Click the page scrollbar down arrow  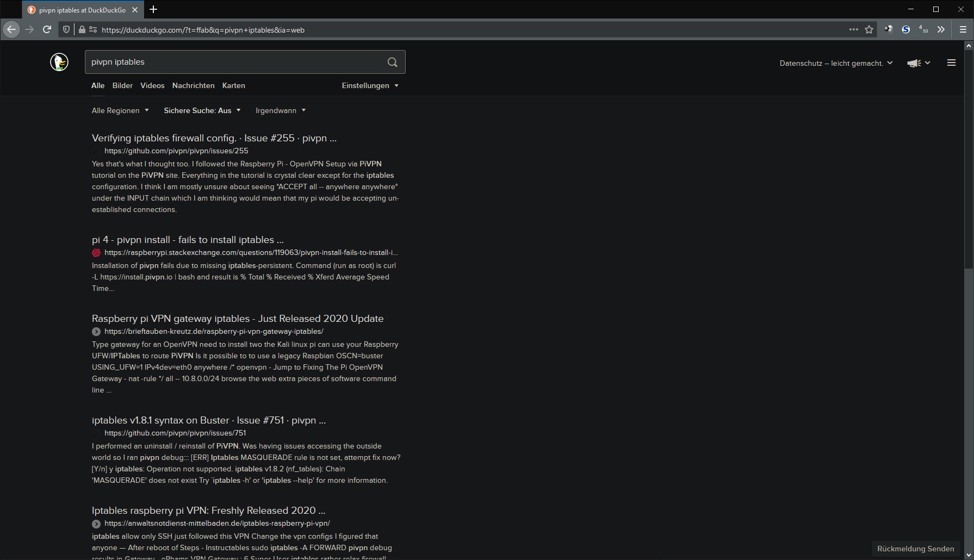(969, 555)
